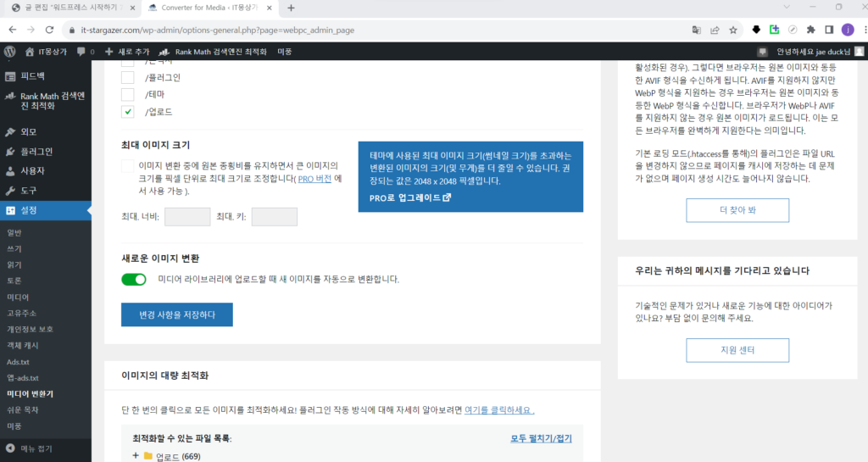Open 개인정보 보호 settings submenu
This screenshot has height=462, width=868.
pyautogui.click(x=30, y=329)
